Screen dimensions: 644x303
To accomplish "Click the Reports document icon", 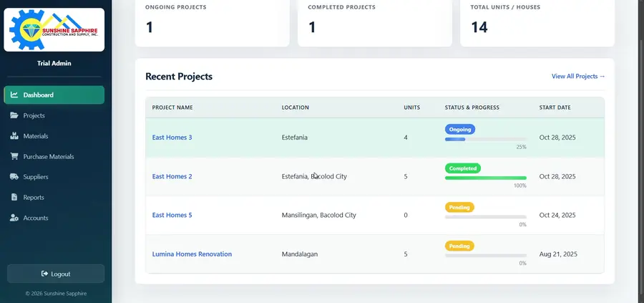I will point(14,197).
